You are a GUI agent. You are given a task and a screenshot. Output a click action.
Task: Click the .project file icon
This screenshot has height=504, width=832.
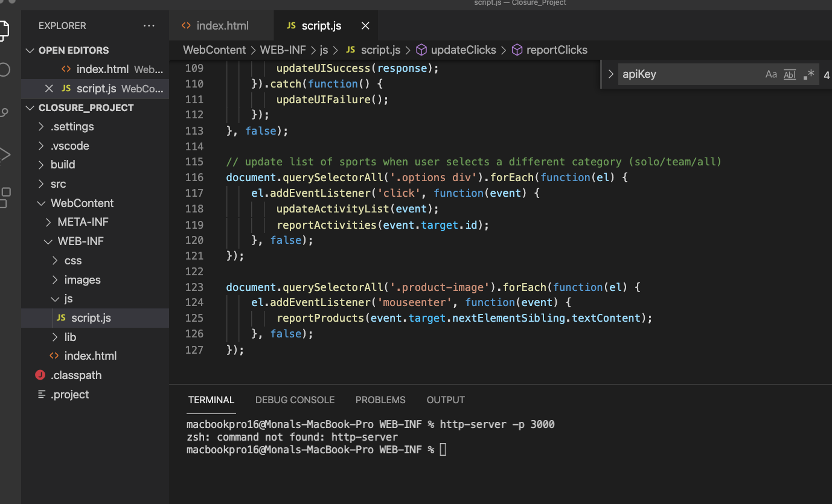[x=42, y=394]
